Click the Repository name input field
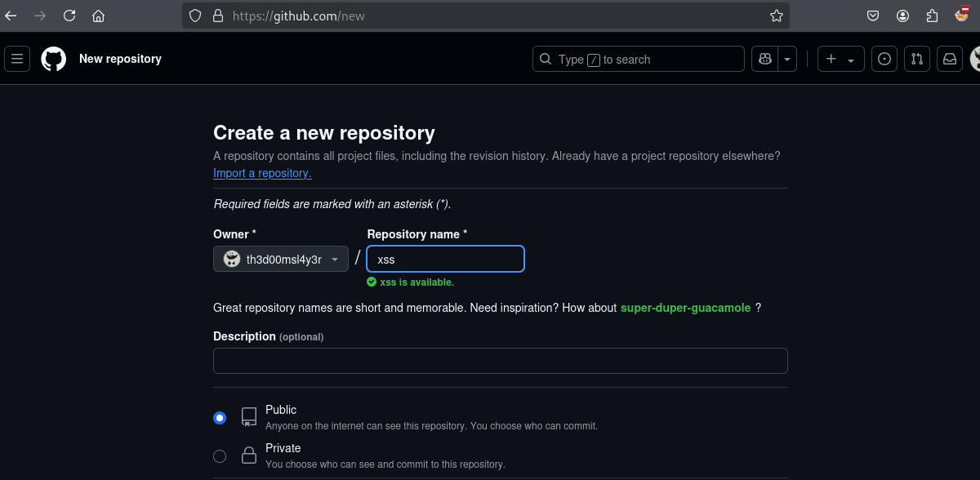The width and height of the screenshot is (980, 480). pos(445,260)
